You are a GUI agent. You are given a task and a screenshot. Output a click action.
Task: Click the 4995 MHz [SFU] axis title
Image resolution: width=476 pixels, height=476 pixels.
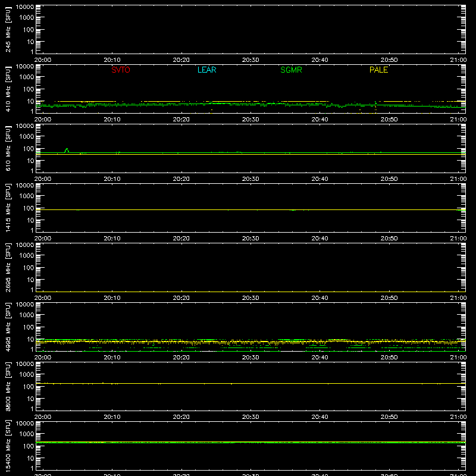click(8, 327)
